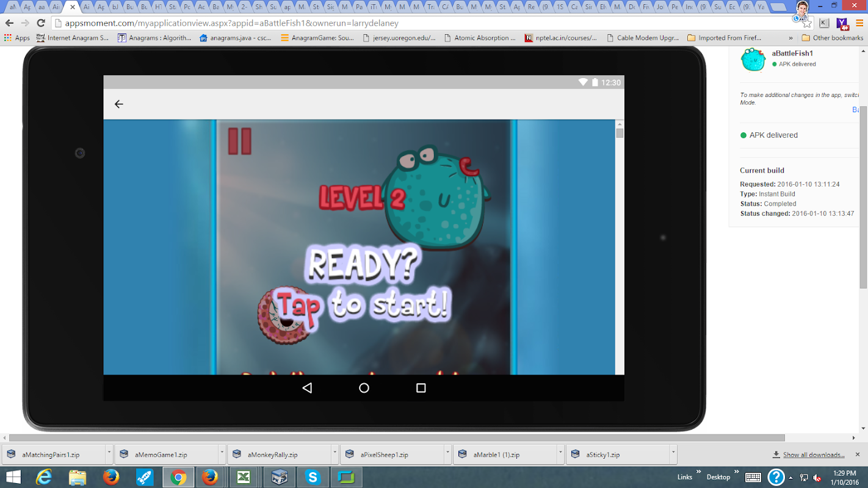Open the Skype icon in the taskbar

(313, 477)
